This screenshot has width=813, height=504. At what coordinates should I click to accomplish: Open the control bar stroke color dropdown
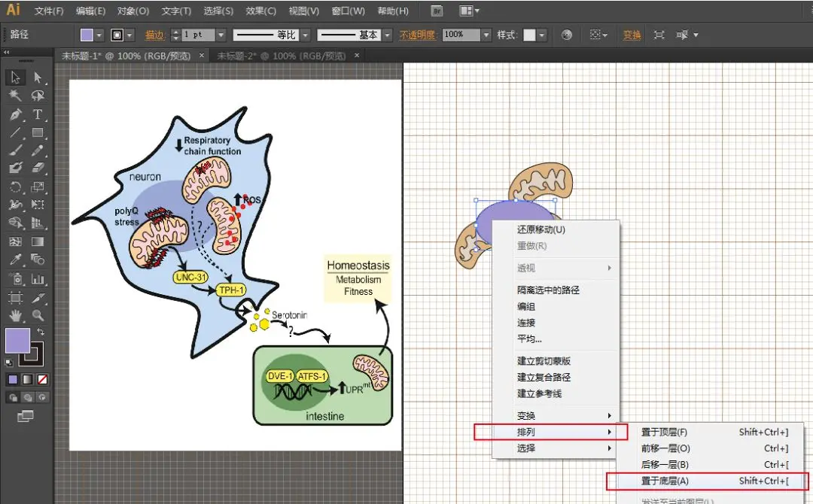click(129, 35)
